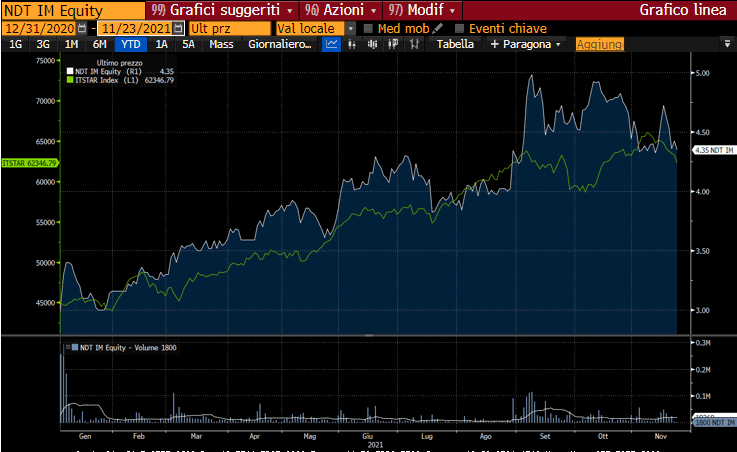The width and height of the screenshot is (737, 452).
Task: Open calendar picker for end date 11/23/2021
Action: (178, 28)
